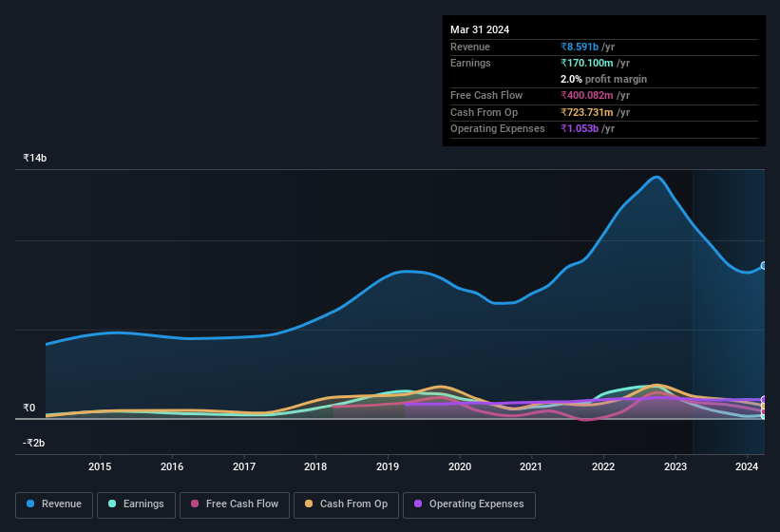Viewport: 780px width, 532px height.
Task: Click the 2022 x-axis label
Action: point(603,466)
